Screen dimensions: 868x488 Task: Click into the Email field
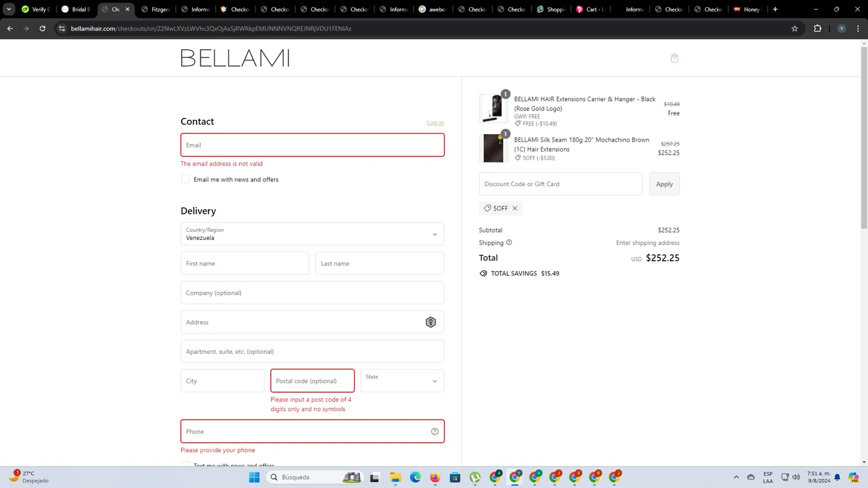tap(312, 145)
